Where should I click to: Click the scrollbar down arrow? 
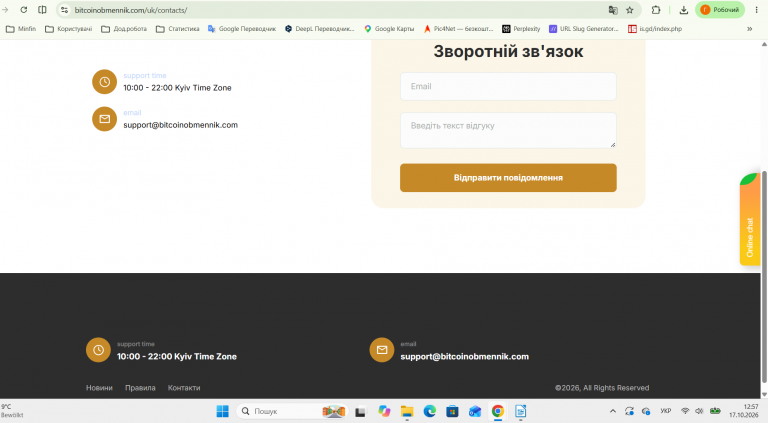pyautogui.click(x=764, y=395)
